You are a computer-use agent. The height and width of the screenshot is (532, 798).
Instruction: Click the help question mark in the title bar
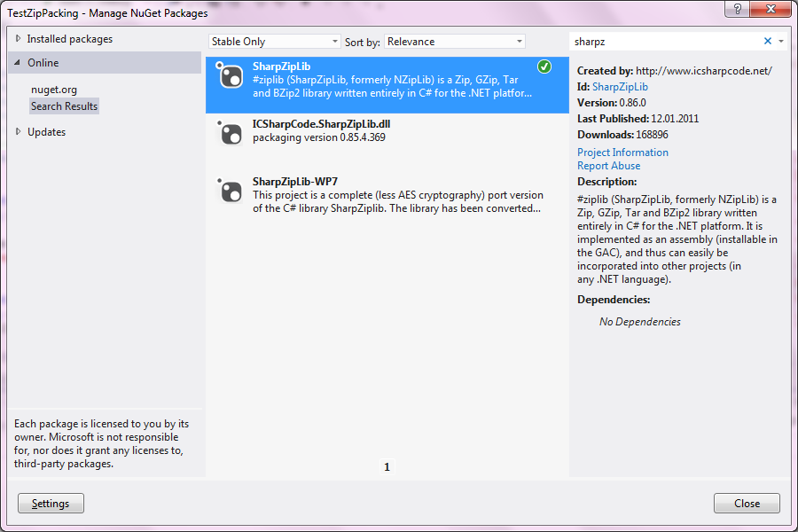[737, 11]
